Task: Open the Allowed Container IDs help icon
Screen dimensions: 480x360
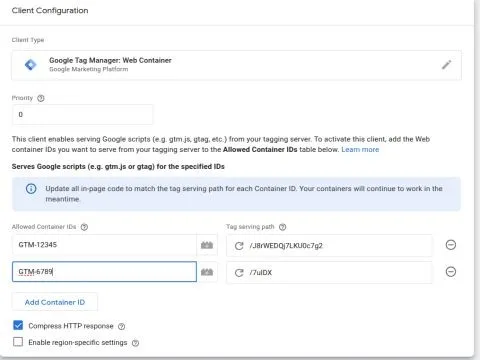Action: 84,227
